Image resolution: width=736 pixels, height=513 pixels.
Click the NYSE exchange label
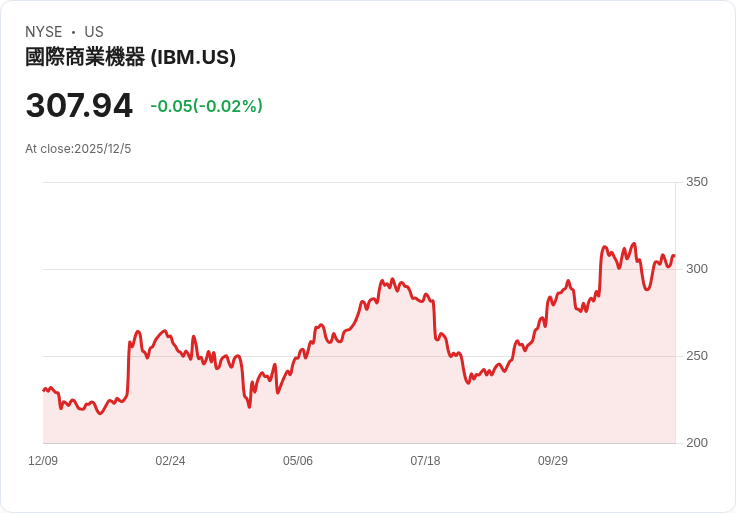(44, 32)
